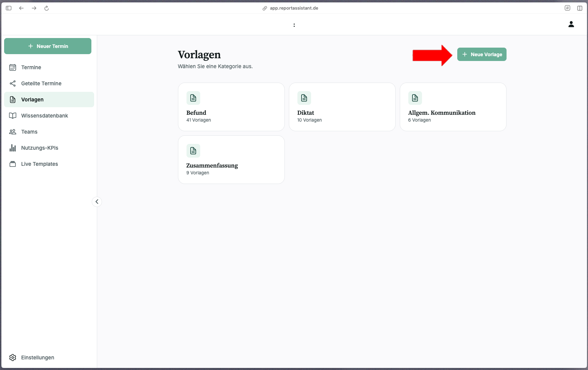Click the Allgem. Kommunikation document icon
Image resolution: width=588 pixels, height=370 pixels.
415,98
